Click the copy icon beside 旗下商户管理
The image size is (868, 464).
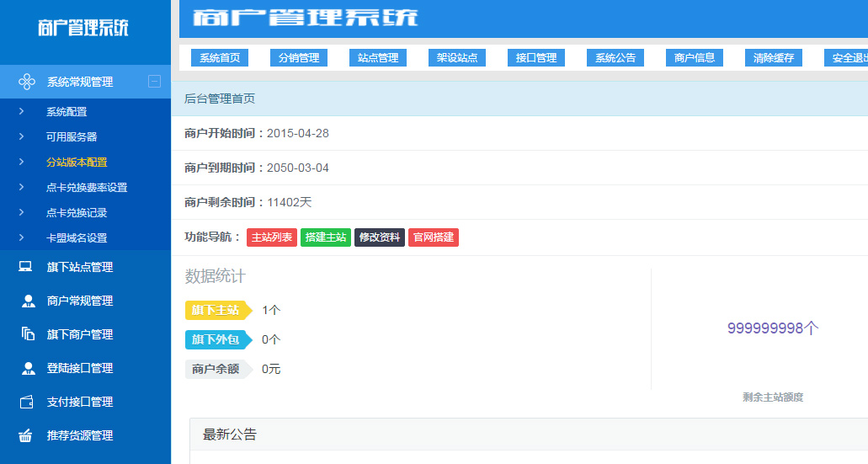coord(27,334)
